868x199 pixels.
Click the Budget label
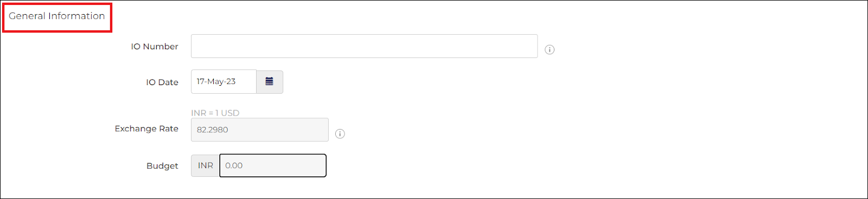(162, 166)
